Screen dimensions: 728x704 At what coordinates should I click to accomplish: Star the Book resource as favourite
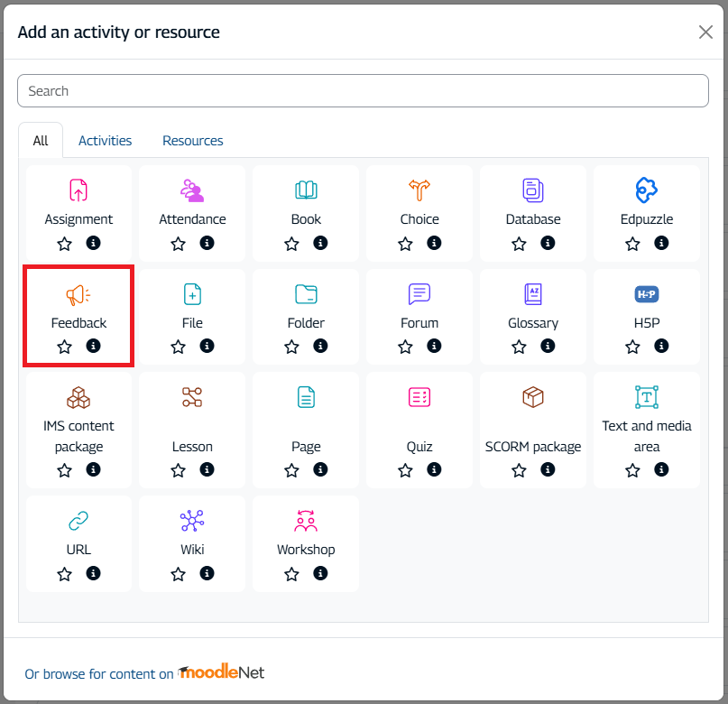point(291,244)
